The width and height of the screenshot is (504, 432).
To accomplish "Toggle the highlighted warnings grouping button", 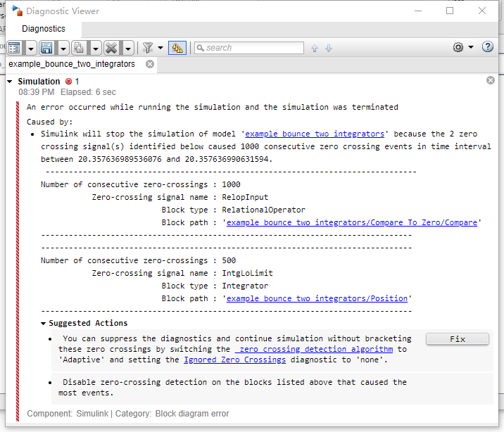I will pos(177,48).
